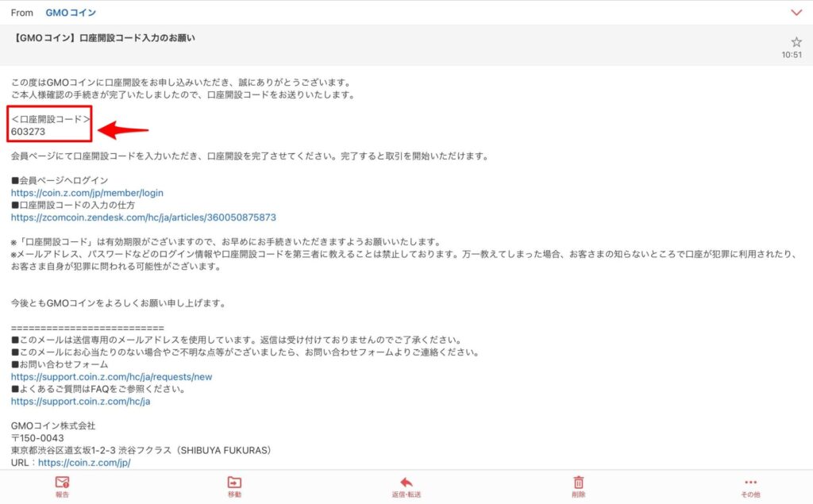Click the ■お問い合わせフォーム label

tap(60, 364)
